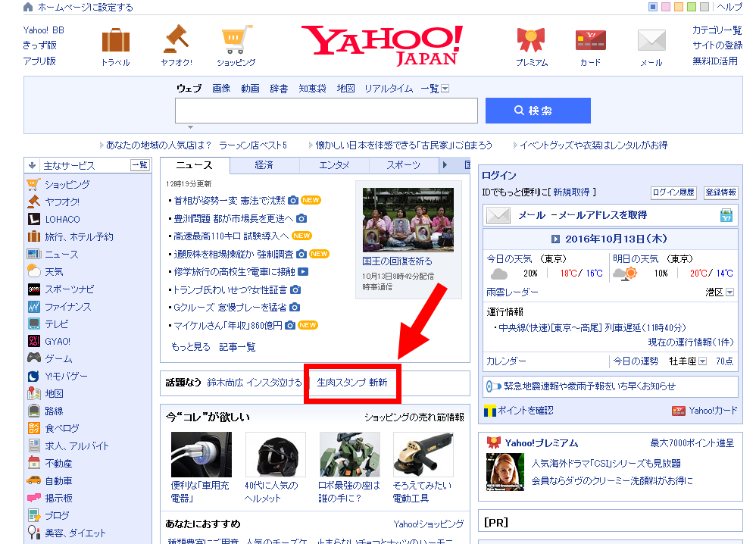The width and height of the screenshot is (756, 544).
Task: Open the 雨雲レーダー link
Action: click(512, 292)
